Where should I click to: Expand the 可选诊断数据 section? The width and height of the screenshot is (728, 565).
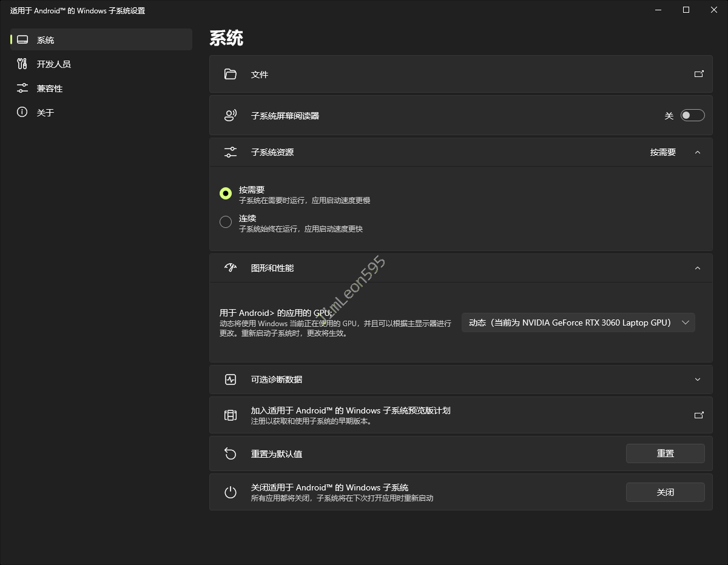point(697,379)
